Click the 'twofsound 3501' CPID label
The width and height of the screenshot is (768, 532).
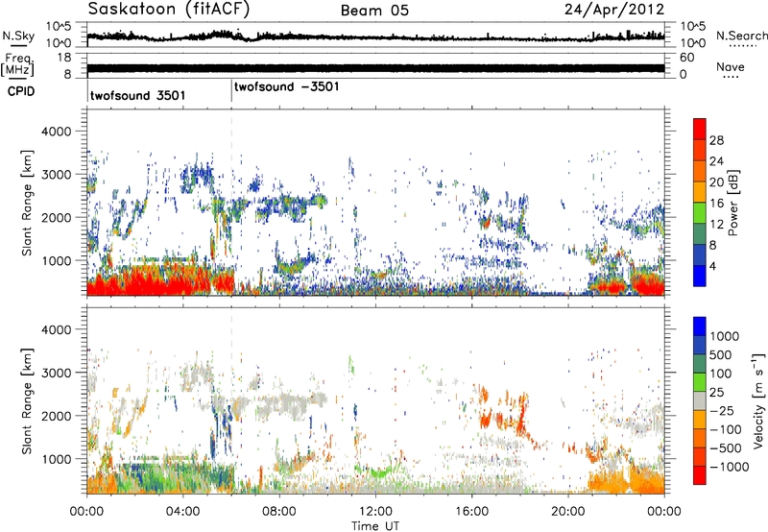coord(137,95)
